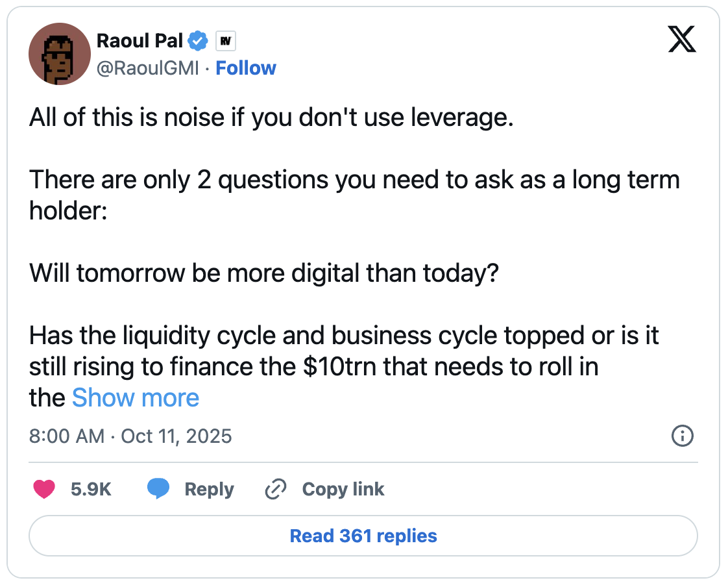Click the Reply text label
Screen dimensions: 728x587
click(x=209, y=489)
